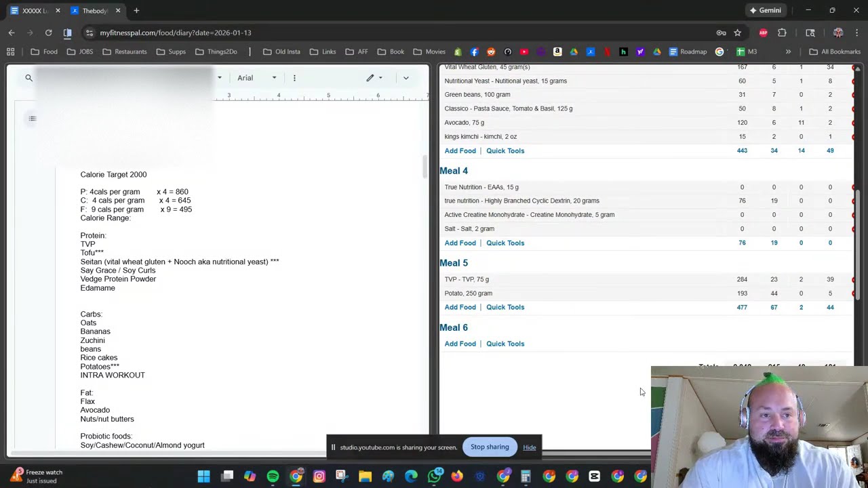Open Windows Start menu
The width and height of the screenshot is (868, 488).
203,476
